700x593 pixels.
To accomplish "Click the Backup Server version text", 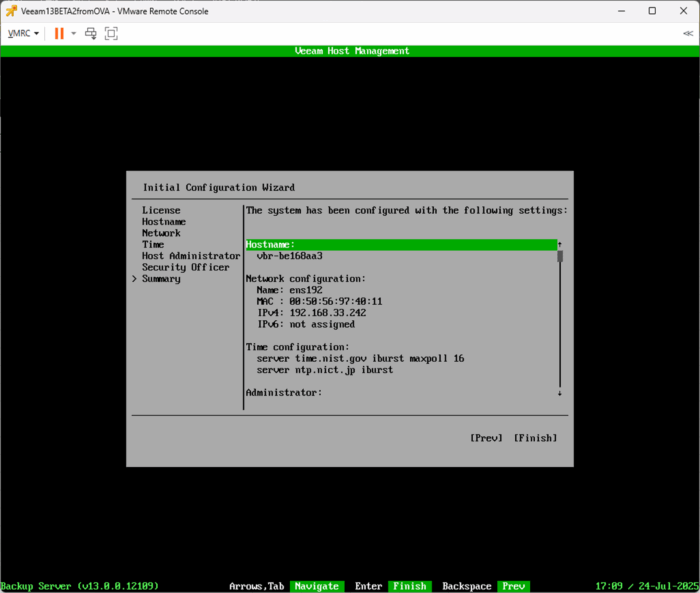I will [x=79, y=586].
